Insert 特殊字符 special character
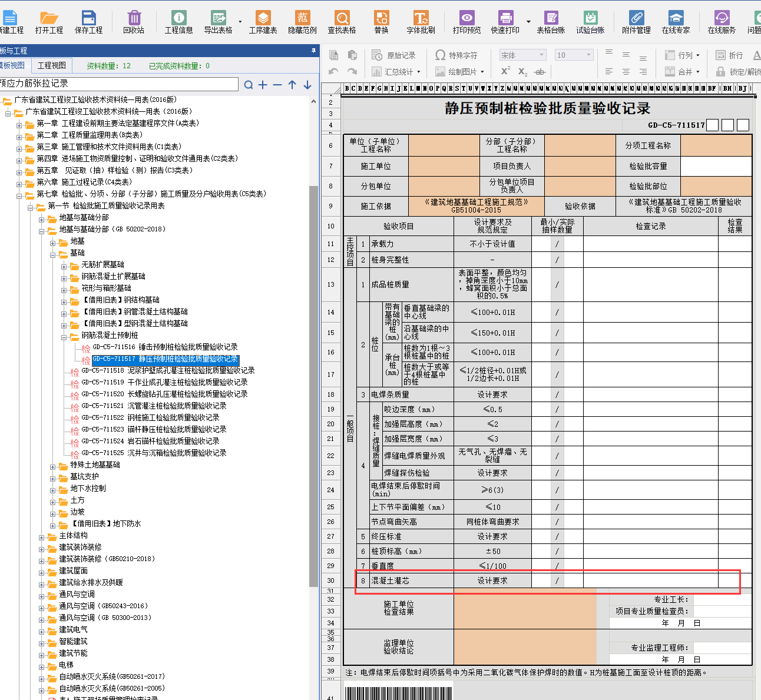 pyautogui.click(x=456, y=55)
